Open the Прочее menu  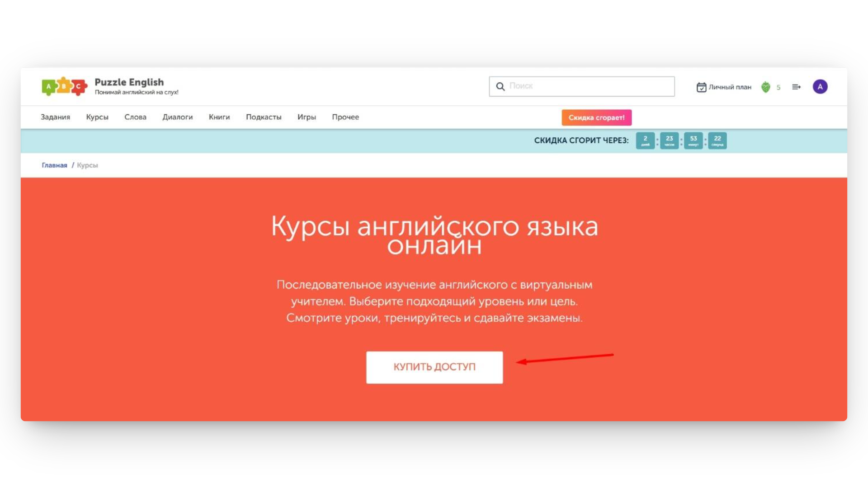pos(346,117)
